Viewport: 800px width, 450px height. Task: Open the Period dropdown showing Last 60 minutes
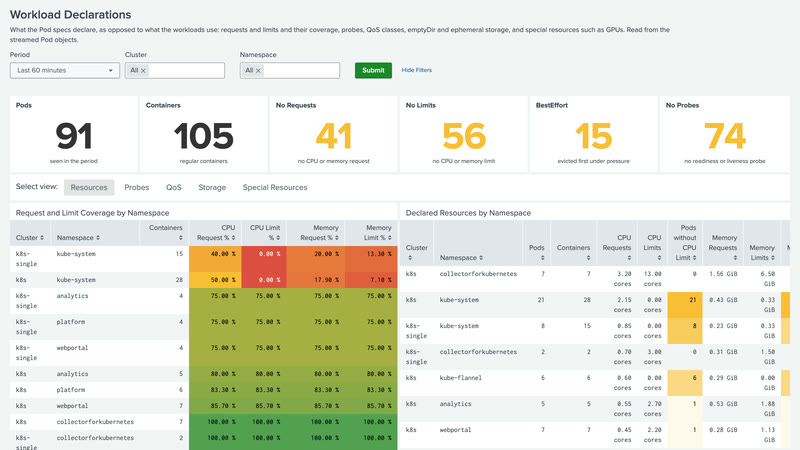65,70
